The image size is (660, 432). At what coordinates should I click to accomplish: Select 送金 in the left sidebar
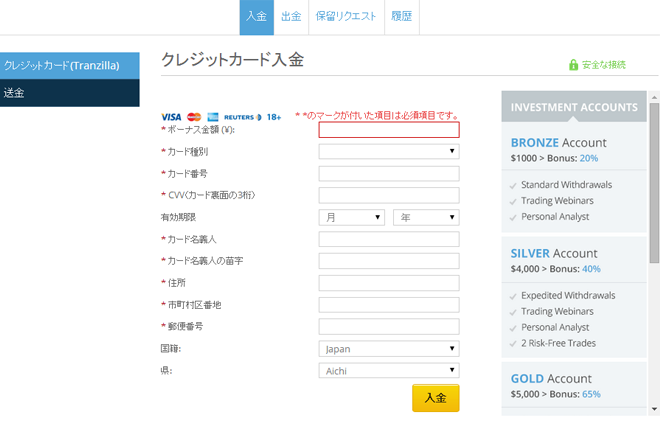[70, 93]
